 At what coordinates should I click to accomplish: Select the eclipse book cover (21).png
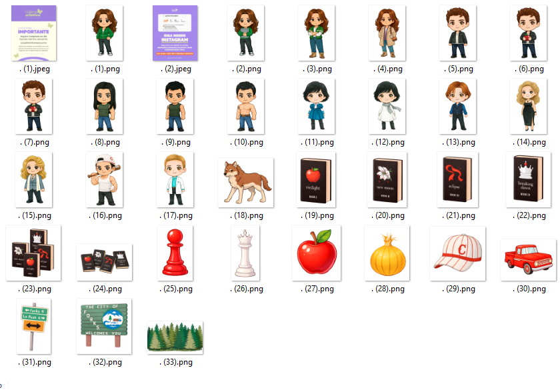point(457,179)
